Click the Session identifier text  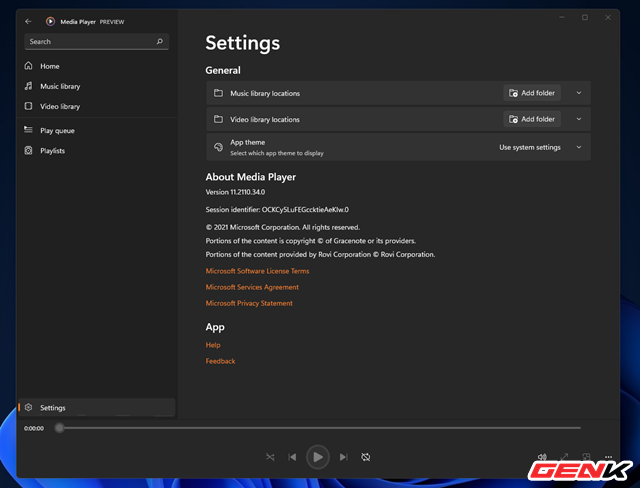[277, 210]
